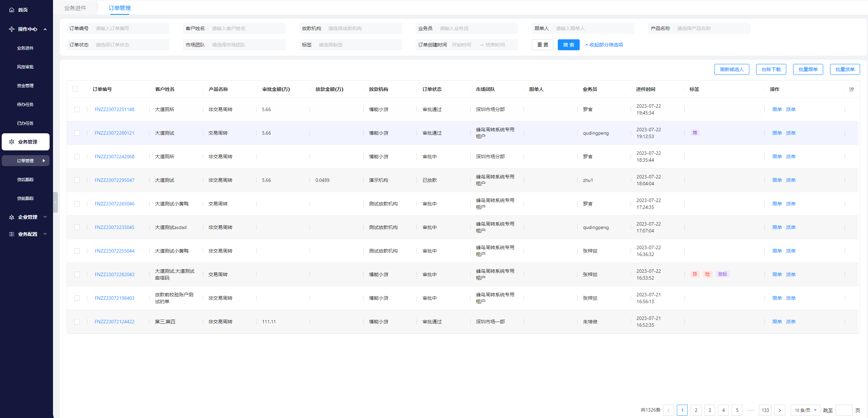Image resolution: width=868 pixels, height=418 pixels.
Task: Click the 业务管理 snowflake icon
Action: pos(12,142)
